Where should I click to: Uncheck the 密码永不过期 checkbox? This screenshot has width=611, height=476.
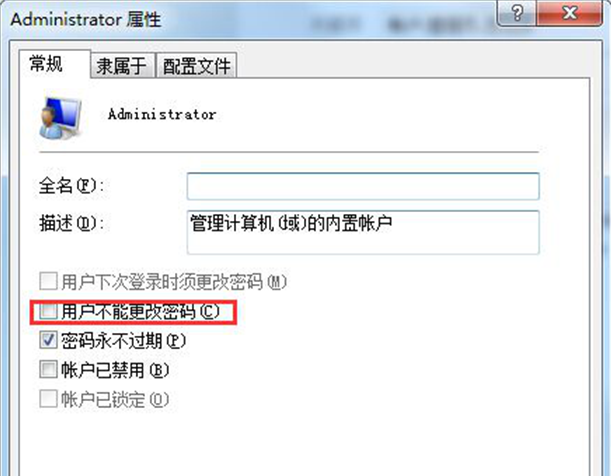[x=48, y=340]
